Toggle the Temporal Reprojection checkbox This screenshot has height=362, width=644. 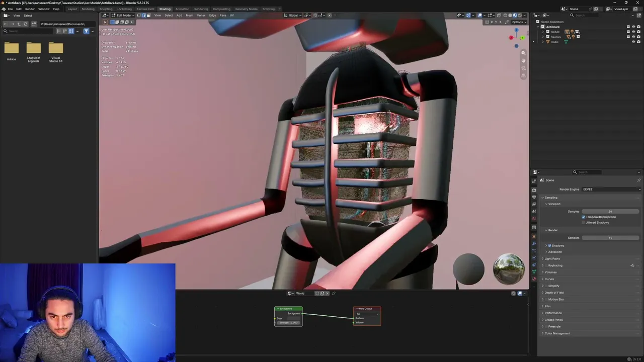(584, 217)
